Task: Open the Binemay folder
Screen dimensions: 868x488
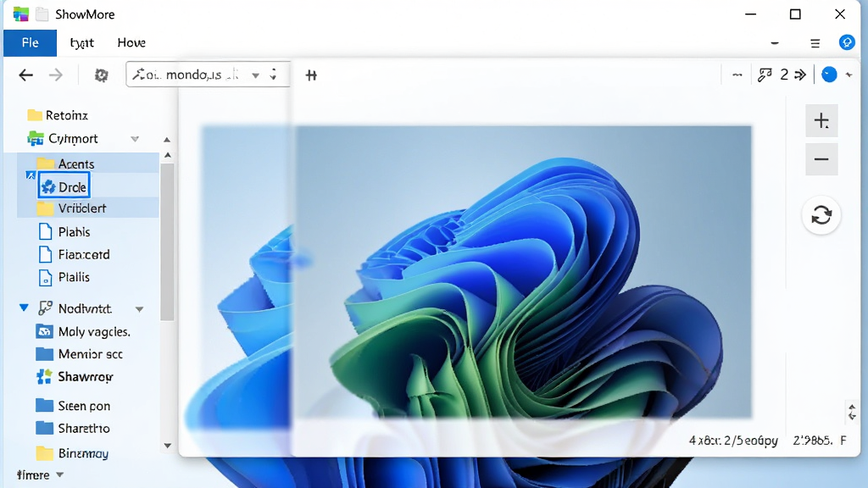Action: [x=72, y=453]
